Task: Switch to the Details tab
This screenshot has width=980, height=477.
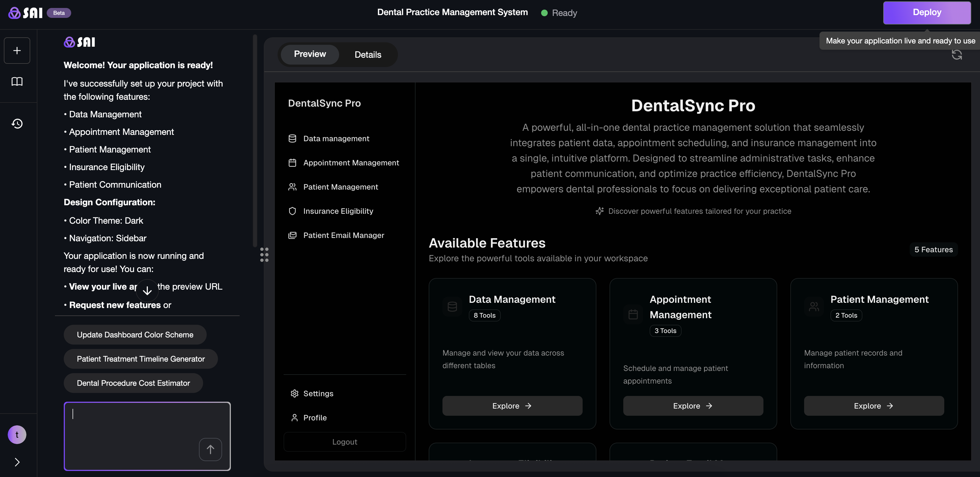Action: (x=367, y=55)
